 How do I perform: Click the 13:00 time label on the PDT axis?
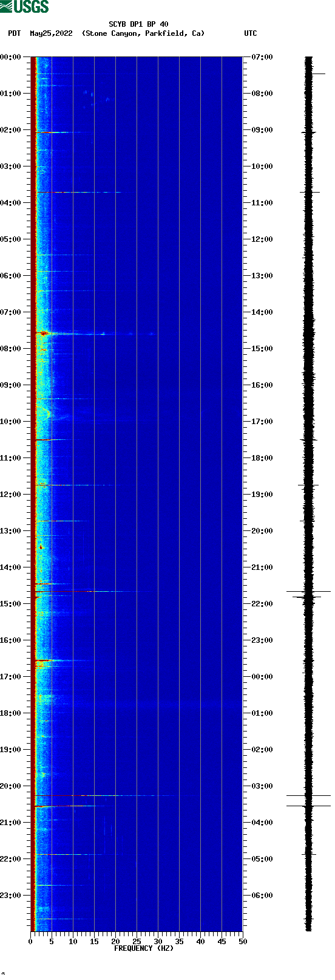click(11, 531)
